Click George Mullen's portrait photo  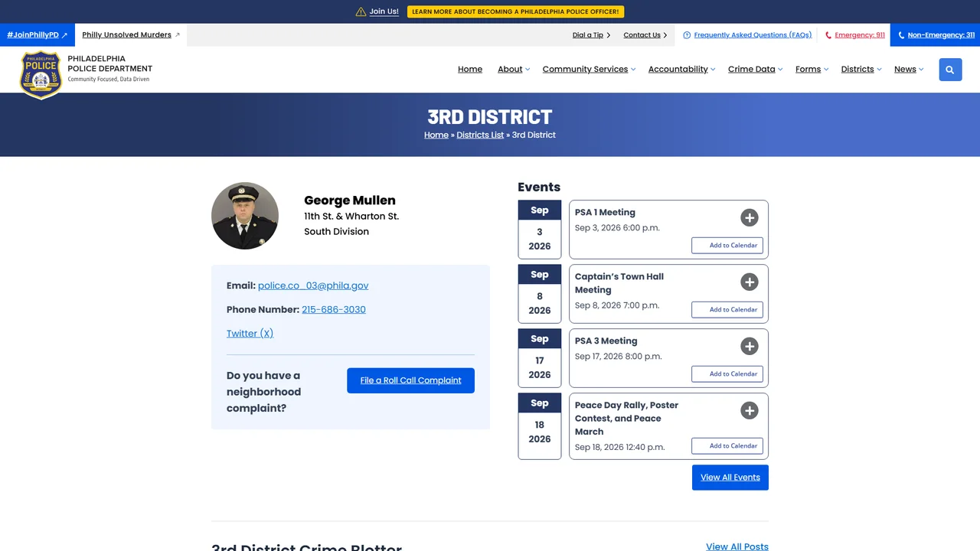245,216
